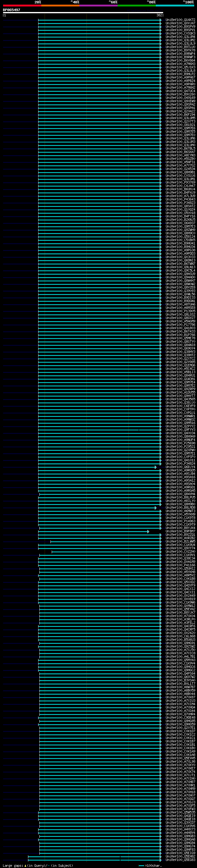
Task: Click the UniRef100_B9FBM7 alignment end arrow
Action: point(148,531)
